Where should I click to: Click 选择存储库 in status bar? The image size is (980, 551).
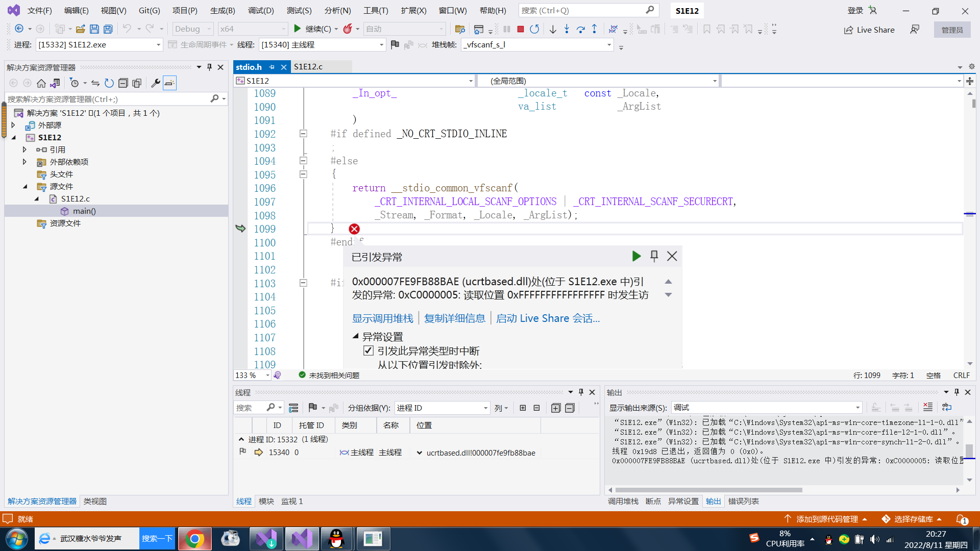click(913, 519)
